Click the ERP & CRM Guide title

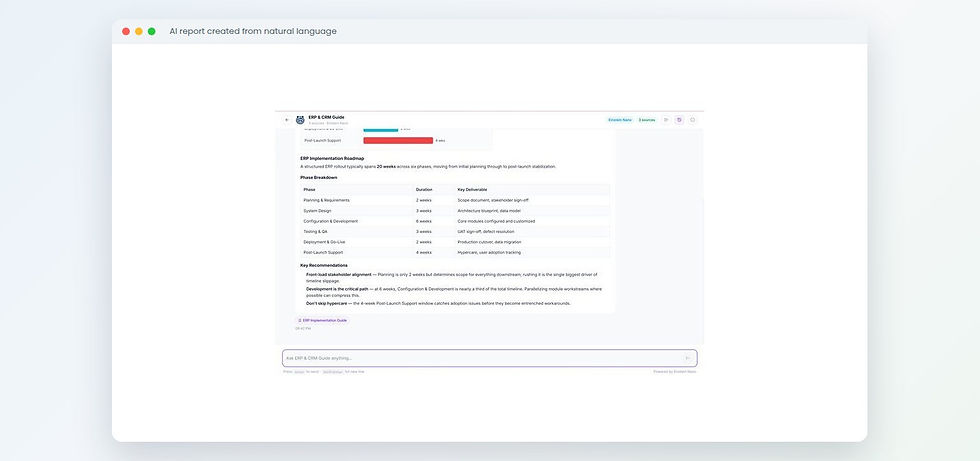pos(326,117)
